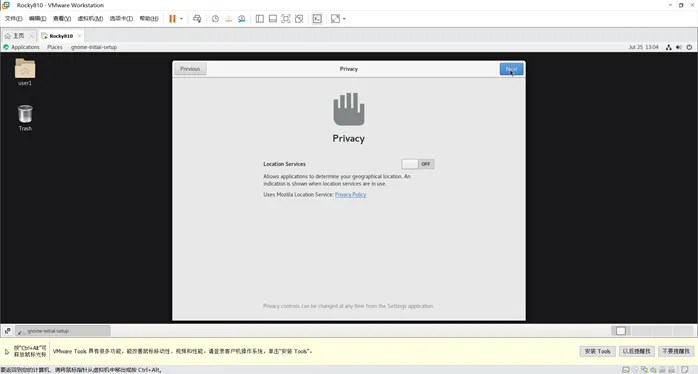Click the CD/DVD drive status icon
The height and width of the screenshot is (374, 698).
click(635, 370)
